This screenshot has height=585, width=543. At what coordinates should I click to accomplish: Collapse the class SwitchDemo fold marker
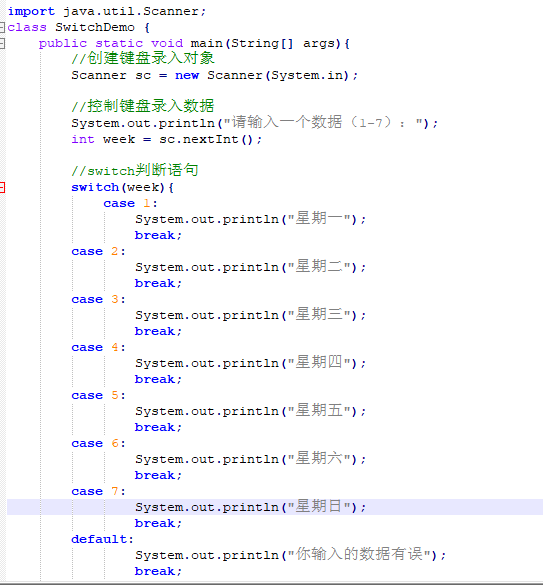2,27
